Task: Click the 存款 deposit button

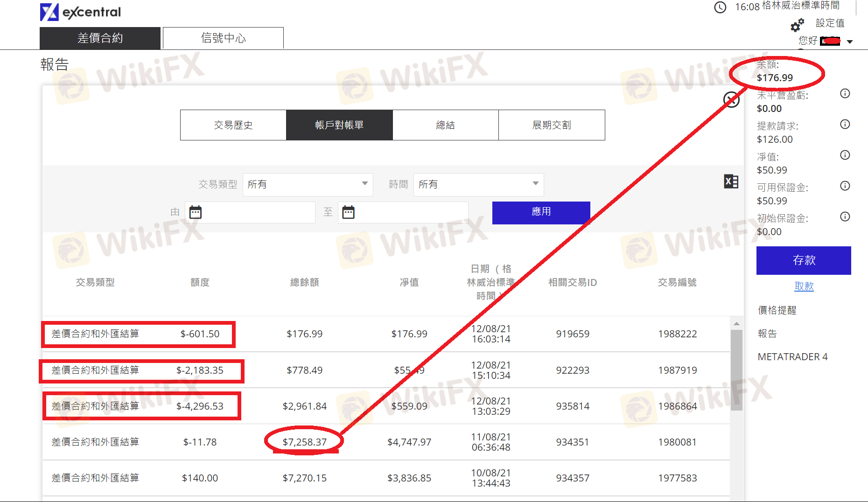Action: pos(804,260)
